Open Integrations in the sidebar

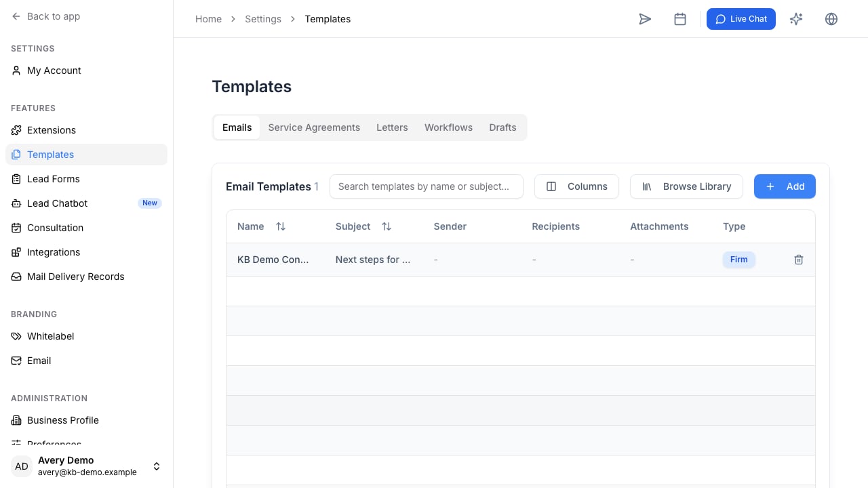click(x=86, y=252)
